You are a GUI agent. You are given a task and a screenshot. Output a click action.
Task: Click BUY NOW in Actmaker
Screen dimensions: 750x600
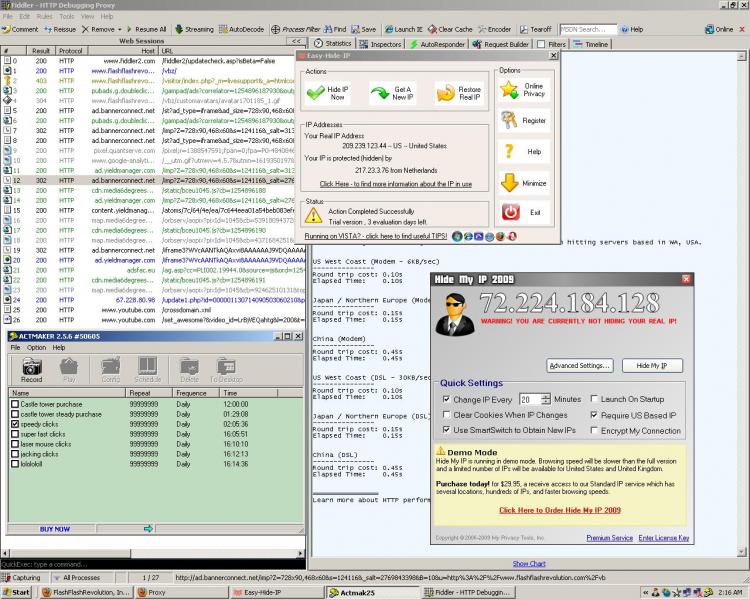(x=55, y=529)
